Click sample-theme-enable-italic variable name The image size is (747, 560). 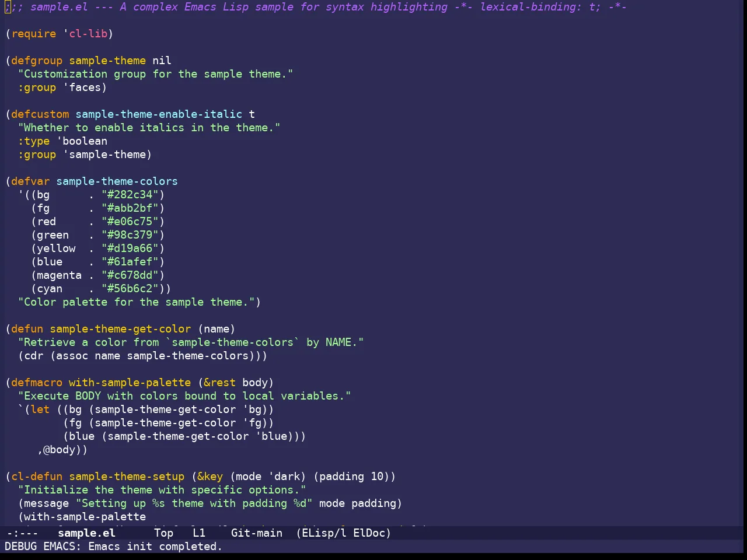[x=159, y=114]
